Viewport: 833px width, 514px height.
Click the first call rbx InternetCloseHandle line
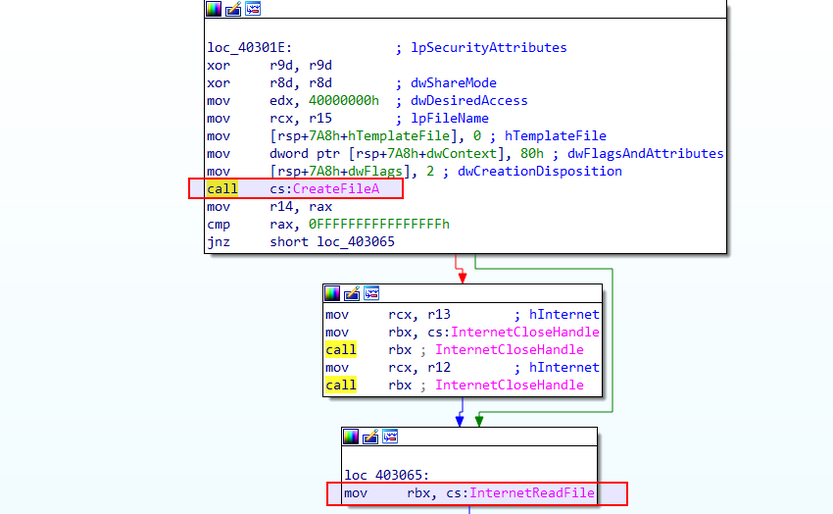tap(454, 350)
